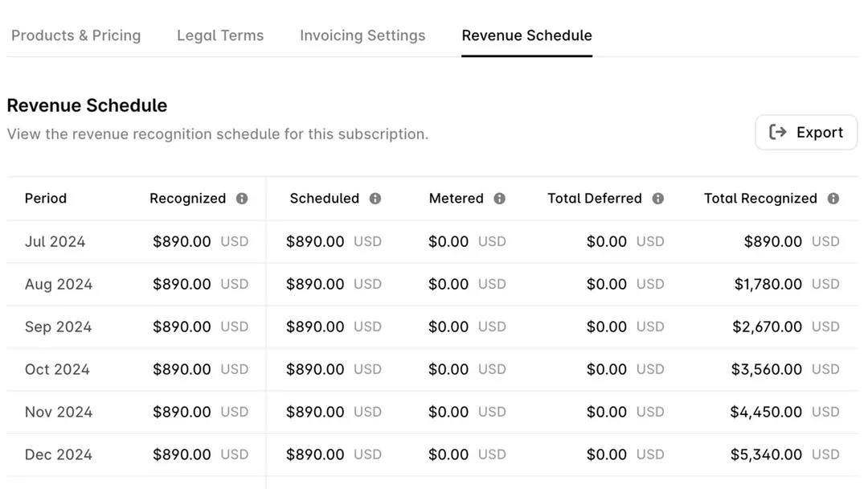The height and width of the screenshot is (489, 868).
Task: Click the info icon beside Metered column
Action: (500, 199)
